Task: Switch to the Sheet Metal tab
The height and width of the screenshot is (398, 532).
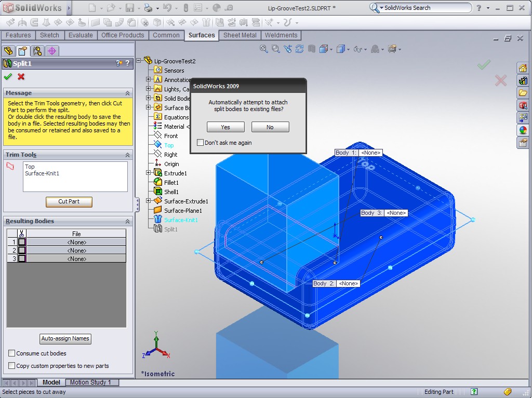Action: click(x=240, y=35)
